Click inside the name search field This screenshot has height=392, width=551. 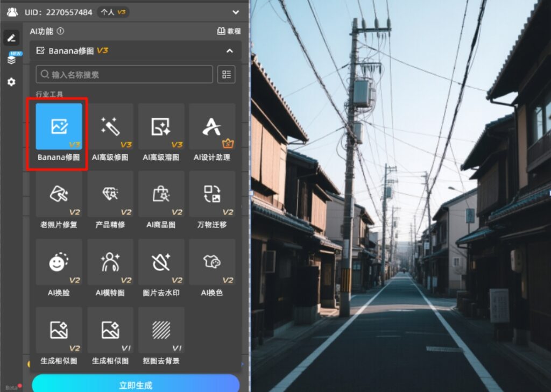click(x=124, y=74)
